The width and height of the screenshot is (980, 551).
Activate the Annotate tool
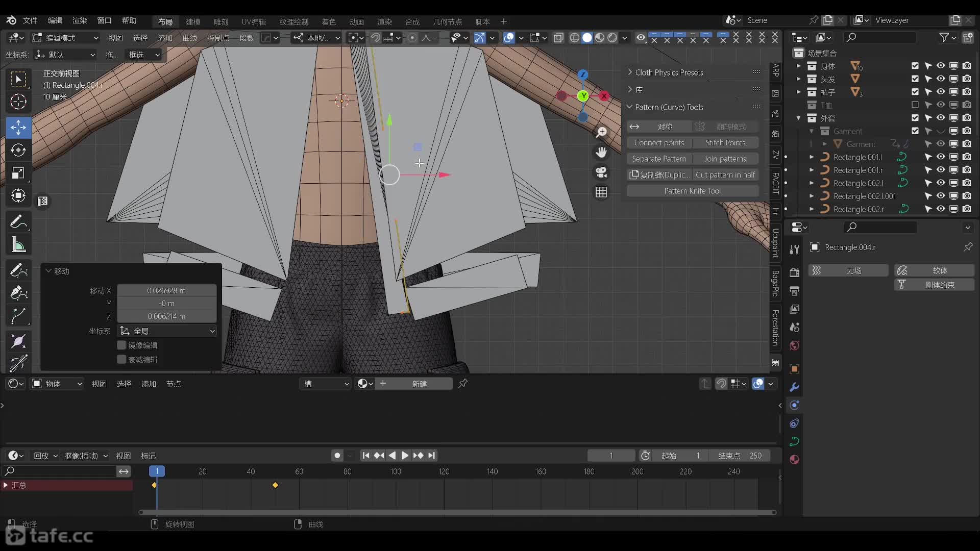(18, 222)
